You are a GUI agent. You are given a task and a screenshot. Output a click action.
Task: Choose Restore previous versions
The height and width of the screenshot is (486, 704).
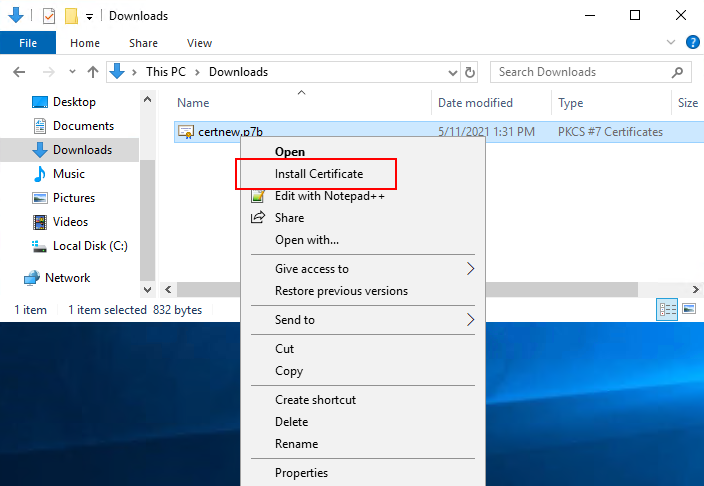click(363, 291)
